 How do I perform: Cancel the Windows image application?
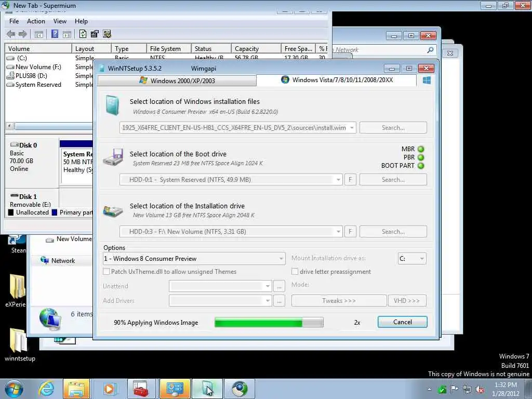pos(403,322)
